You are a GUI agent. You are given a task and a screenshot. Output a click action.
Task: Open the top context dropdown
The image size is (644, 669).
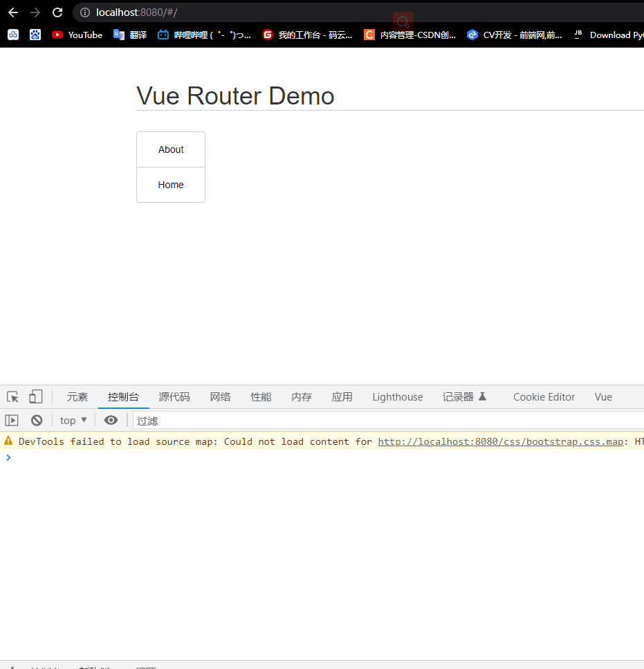click(x=73, y=421)
